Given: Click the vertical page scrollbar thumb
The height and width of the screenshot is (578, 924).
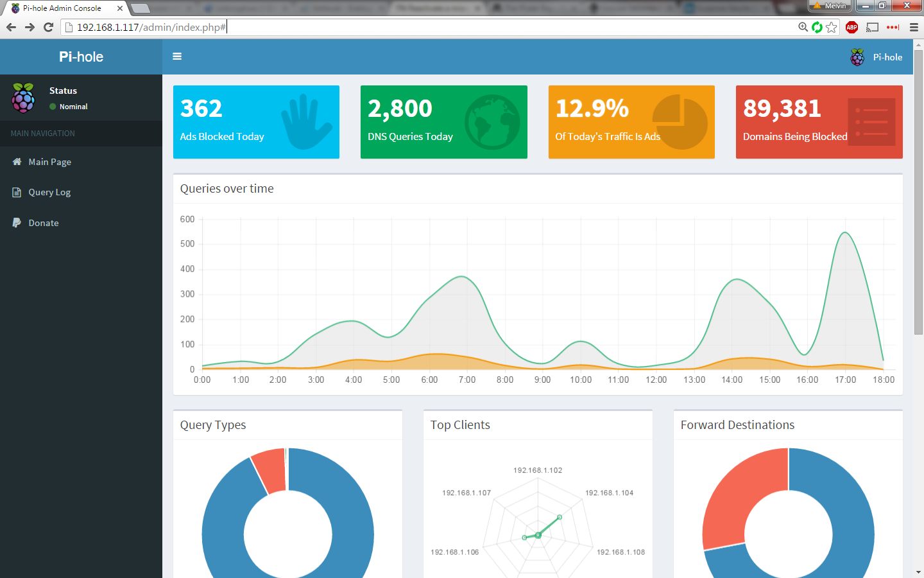Looking at the screenshot, I should (x=918, y=191).
